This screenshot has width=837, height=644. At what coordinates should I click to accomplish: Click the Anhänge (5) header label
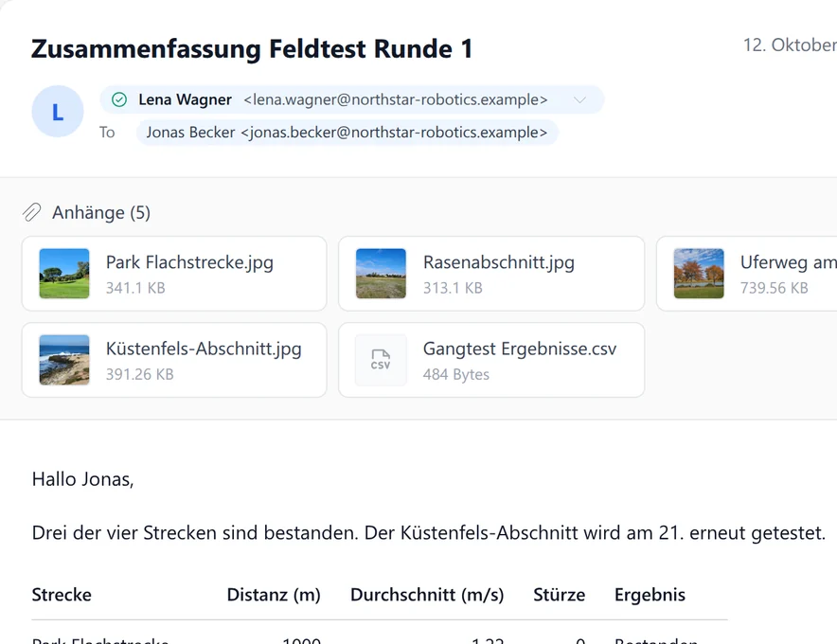101,212
